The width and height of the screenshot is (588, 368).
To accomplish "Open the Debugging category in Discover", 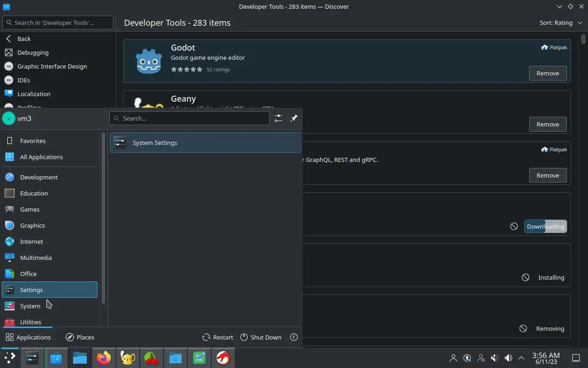I will point(58,52).
